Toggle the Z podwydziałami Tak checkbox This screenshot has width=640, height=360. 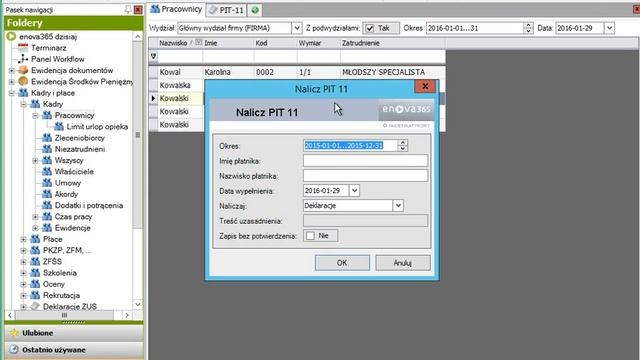369,28
